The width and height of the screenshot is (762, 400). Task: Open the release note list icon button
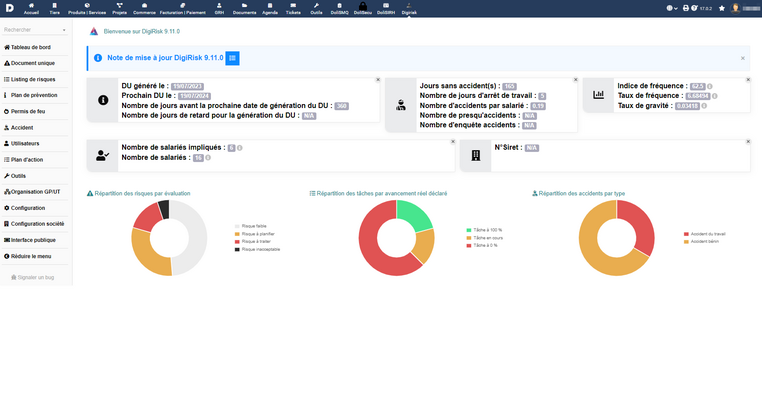coord(232,58)
